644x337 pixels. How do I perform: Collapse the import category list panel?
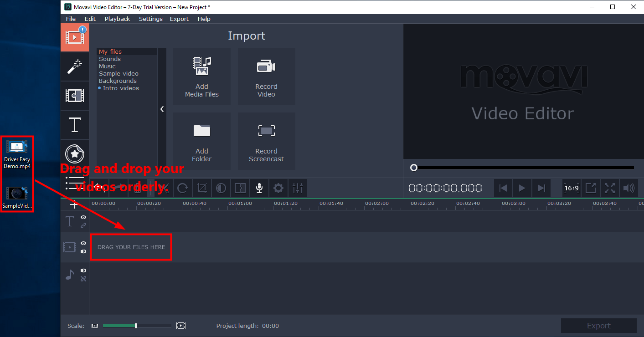162,109
